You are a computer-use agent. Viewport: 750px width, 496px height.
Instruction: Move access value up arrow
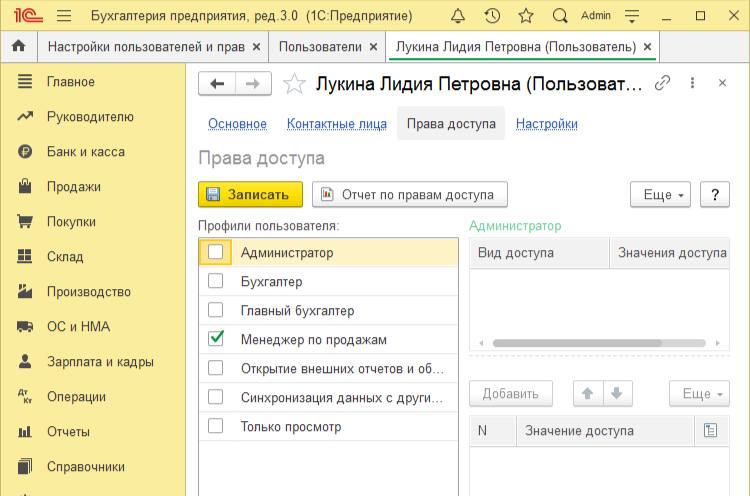pos(588,394)
